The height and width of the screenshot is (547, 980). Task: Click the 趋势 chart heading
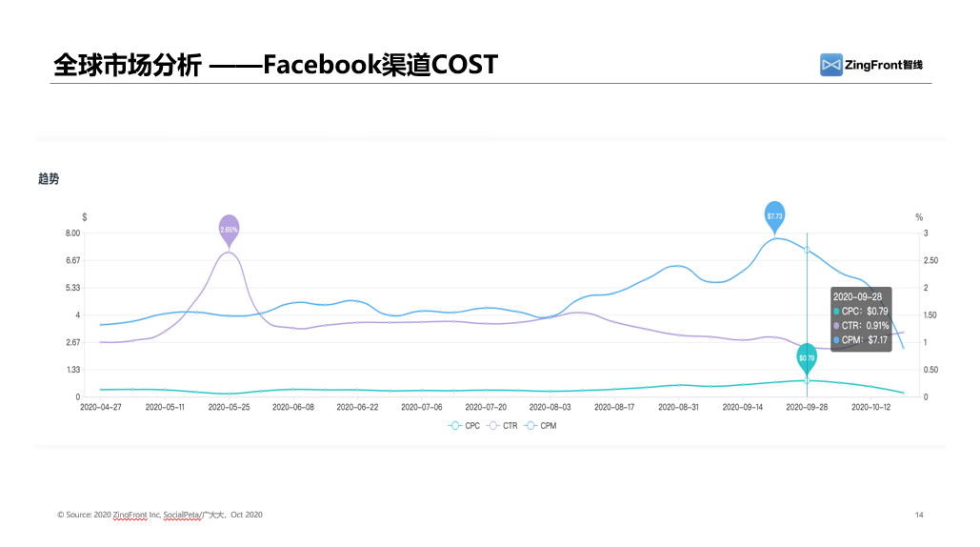(x=49, y=178)
